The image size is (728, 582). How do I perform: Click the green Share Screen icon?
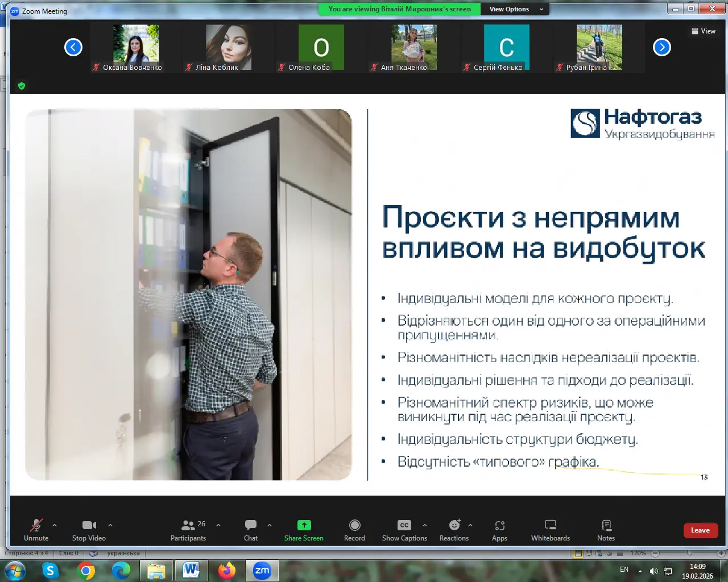(304, 526)
